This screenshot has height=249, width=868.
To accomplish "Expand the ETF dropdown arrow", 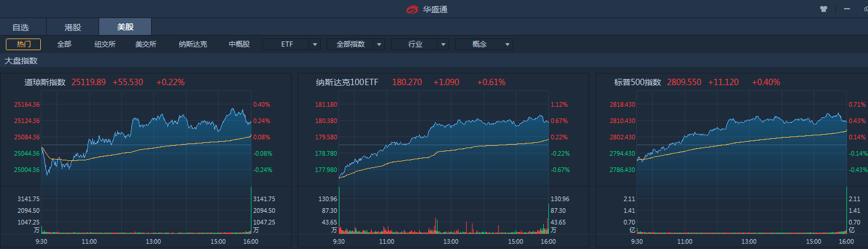I will point(315,44).
